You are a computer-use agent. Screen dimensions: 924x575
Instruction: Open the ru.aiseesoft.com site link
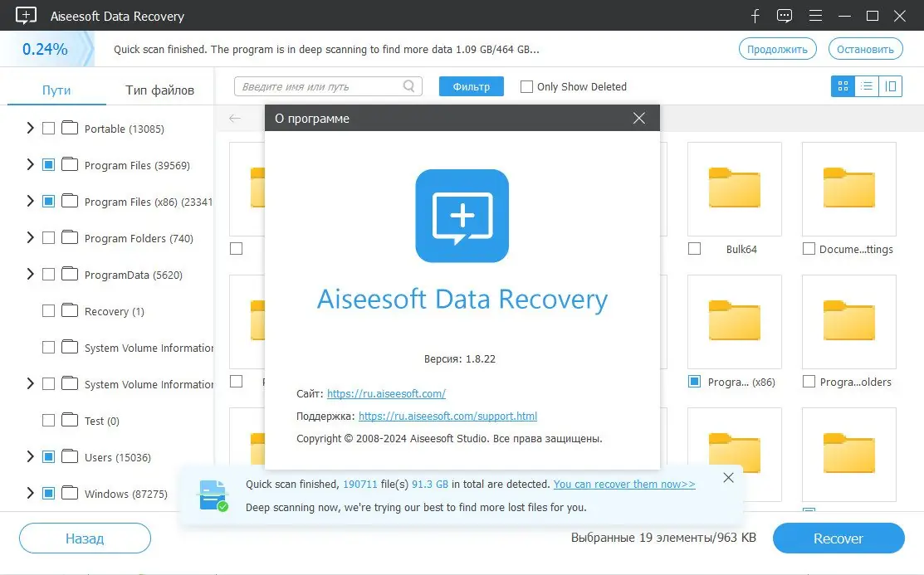[386, 393]
